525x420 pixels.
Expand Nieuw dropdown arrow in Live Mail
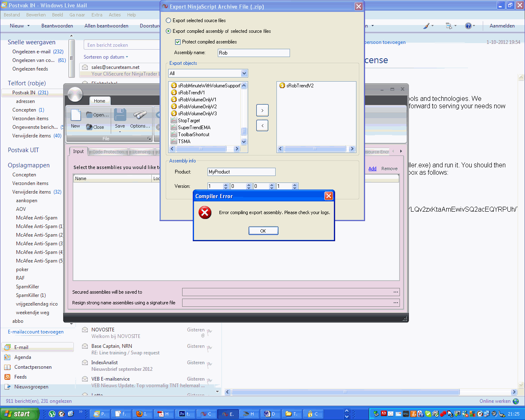28,26
